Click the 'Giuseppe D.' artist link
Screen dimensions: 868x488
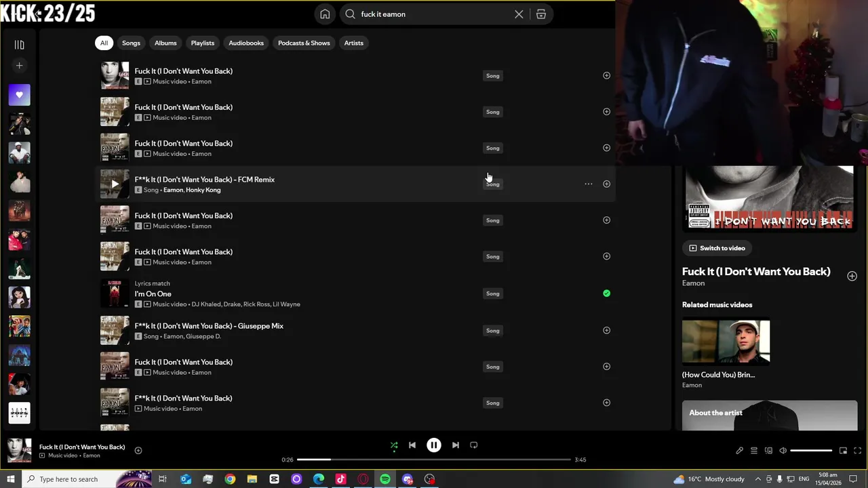(203, 336)
